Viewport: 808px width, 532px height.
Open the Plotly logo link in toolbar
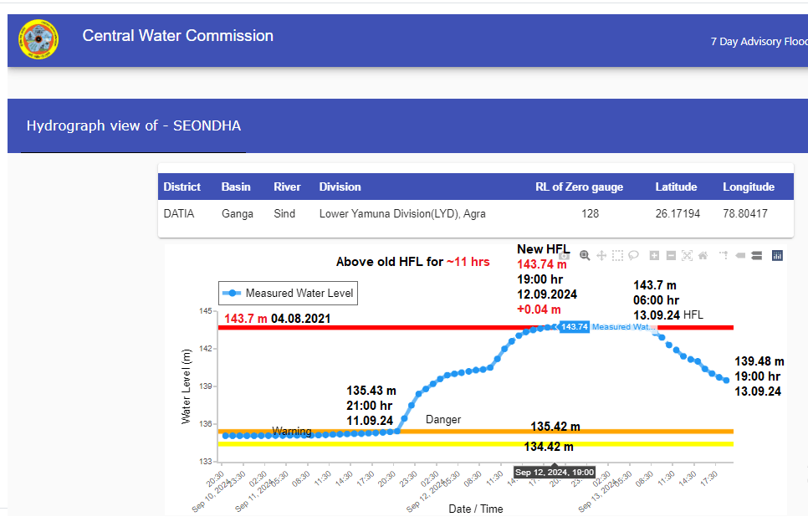[777, 255]
